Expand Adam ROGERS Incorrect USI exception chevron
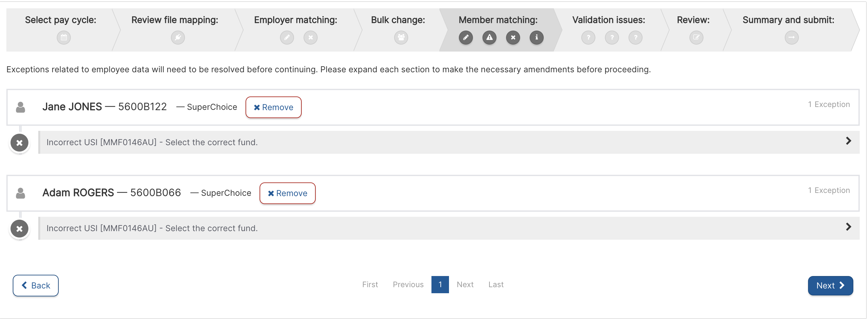 (x=848, y=227)
